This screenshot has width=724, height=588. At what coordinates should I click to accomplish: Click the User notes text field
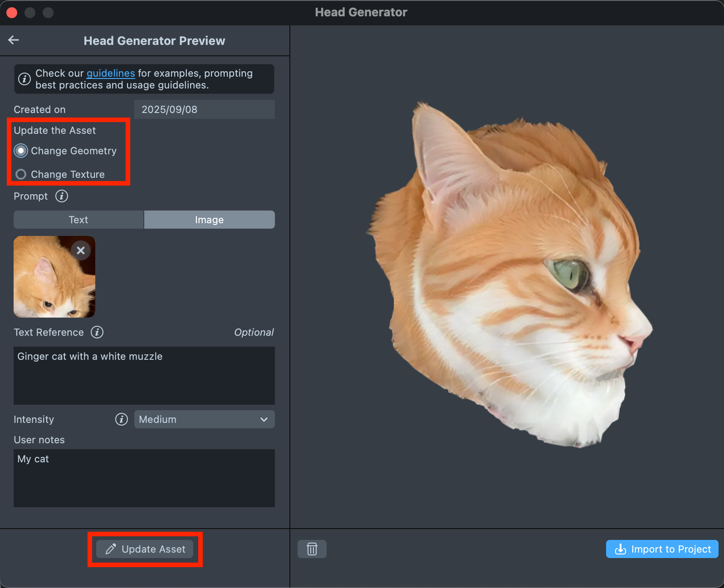click(x=144, y=478)
